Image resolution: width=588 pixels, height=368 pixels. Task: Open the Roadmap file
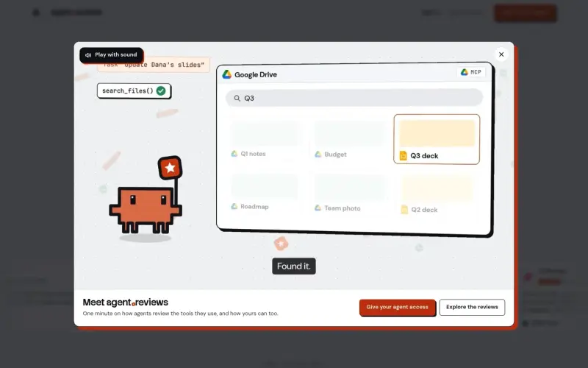tap(265, 192)
